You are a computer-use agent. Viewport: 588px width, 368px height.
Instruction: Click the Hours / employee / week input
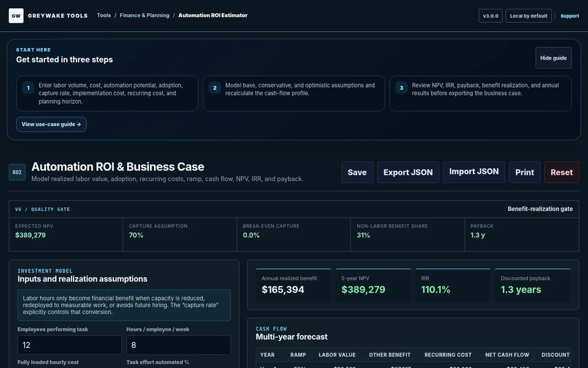click(x=178, y=345)
